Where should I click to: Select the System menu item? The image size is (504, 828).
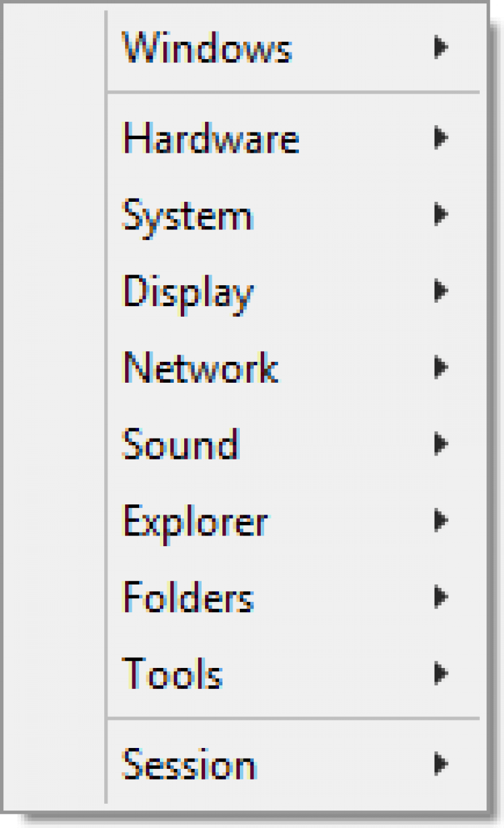tap(187, 215)
